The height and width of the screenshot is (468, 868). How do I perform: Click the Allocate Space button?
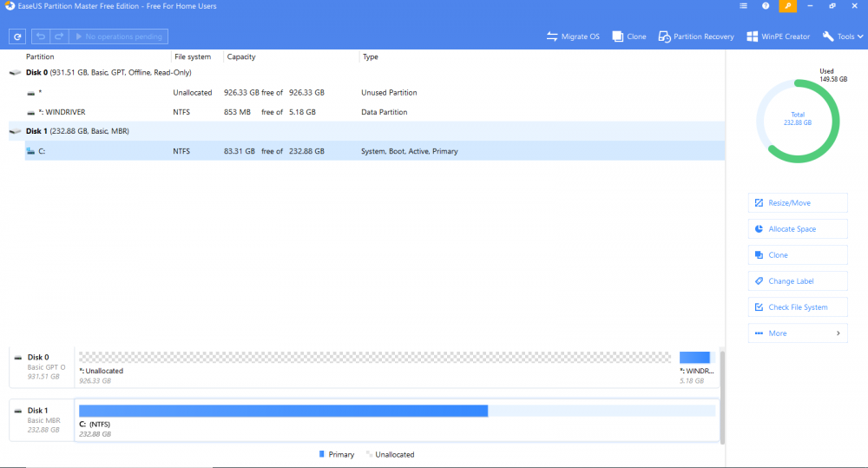pyautogui.click(x=798, y=228)
